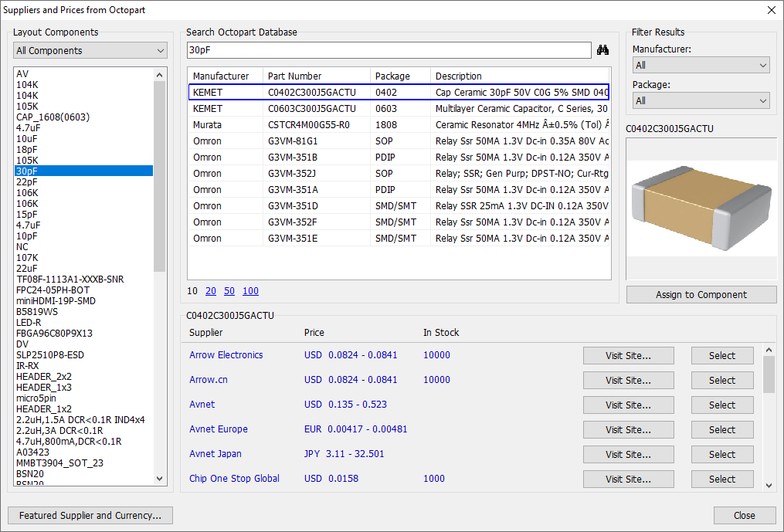The width and height of the screenshot is (784, 532).
Task: Visit Site for Arrow.cn
Action: (x=629, y=380)
